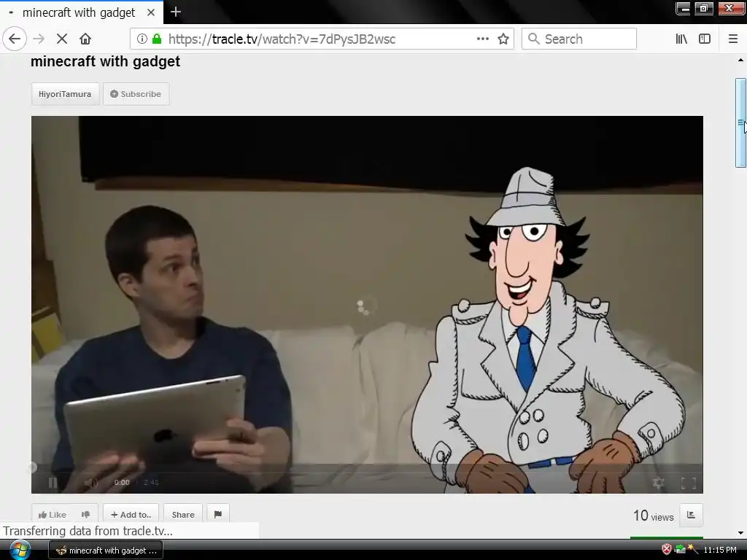Click the green secure connection padlock
The image size is (747, 560).
(x=156, y=39)
